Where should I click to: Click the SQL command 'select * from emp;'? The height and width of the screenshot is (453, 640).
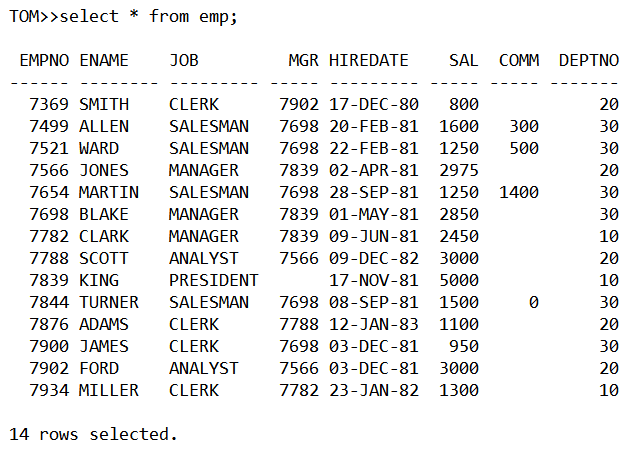click(x=149, y=17)
